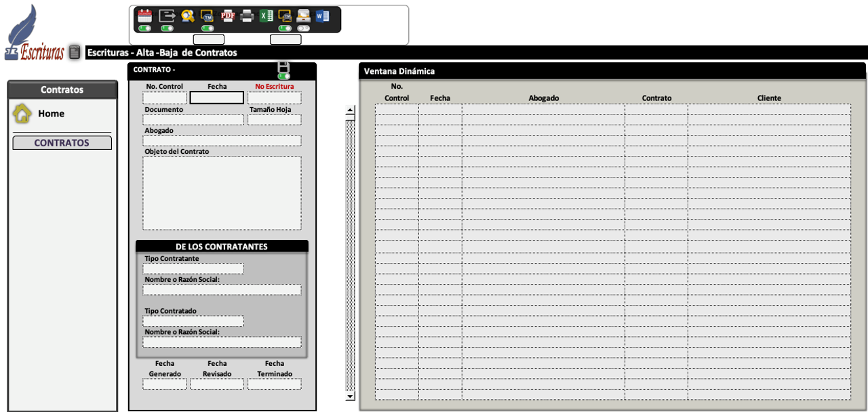Click the printer icon

pos(248,16)
